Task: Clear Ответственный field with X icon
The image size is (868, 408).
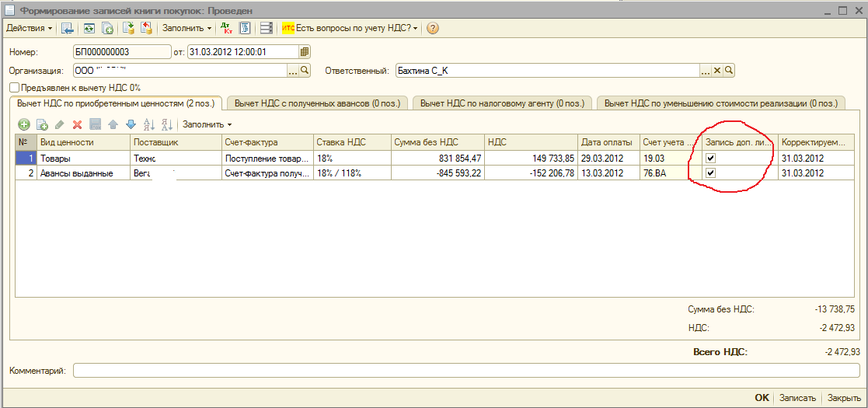Action: (717, 70)
